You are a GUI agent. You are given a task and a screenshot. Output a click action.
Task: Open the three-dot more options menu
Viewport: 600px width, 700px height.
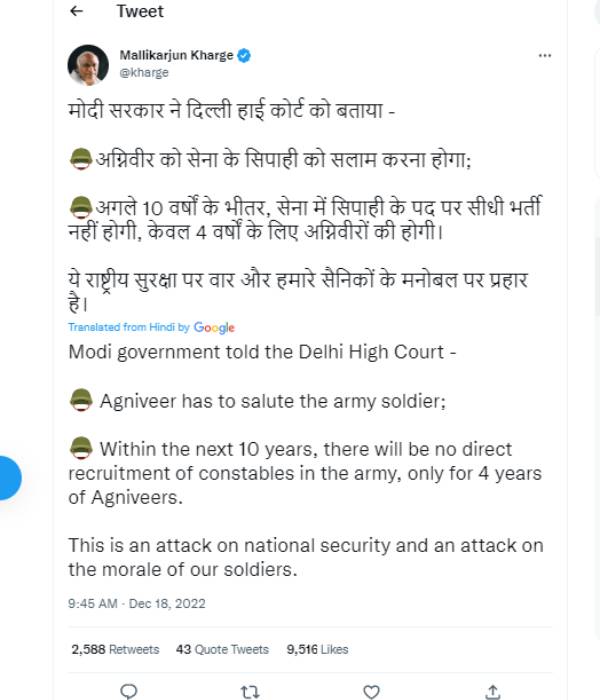[543, 57]
